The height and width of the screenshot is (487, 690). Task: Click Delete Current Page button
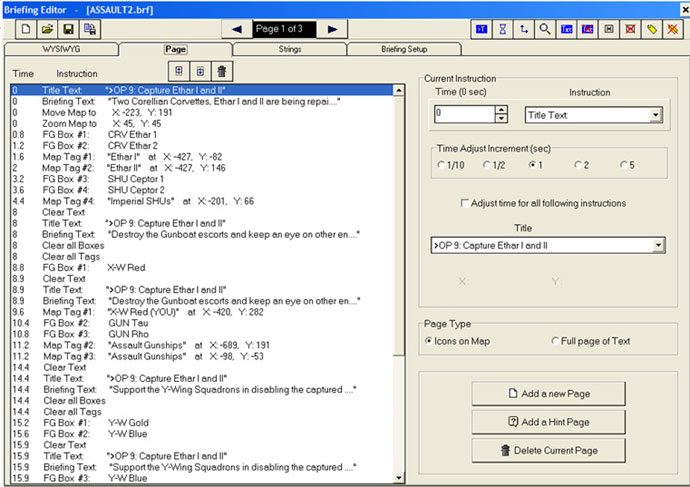coord(548,450)
